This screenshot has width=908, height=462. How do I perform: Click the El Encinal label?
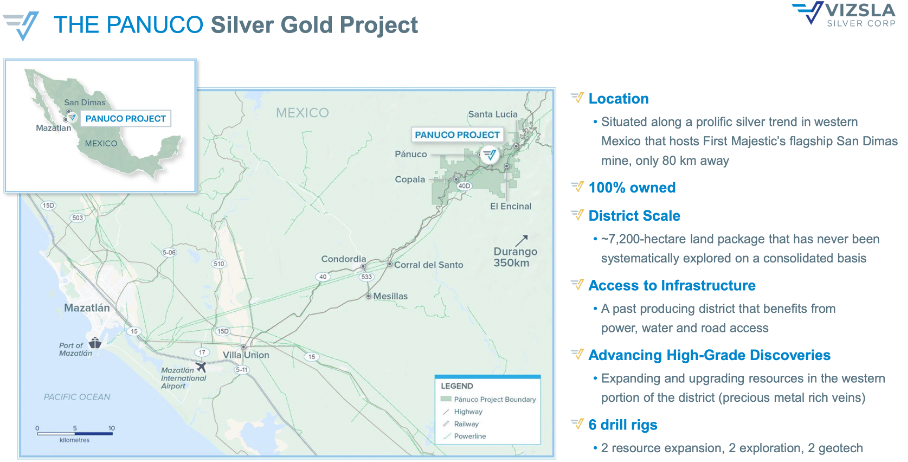click(x=511, y=206)
